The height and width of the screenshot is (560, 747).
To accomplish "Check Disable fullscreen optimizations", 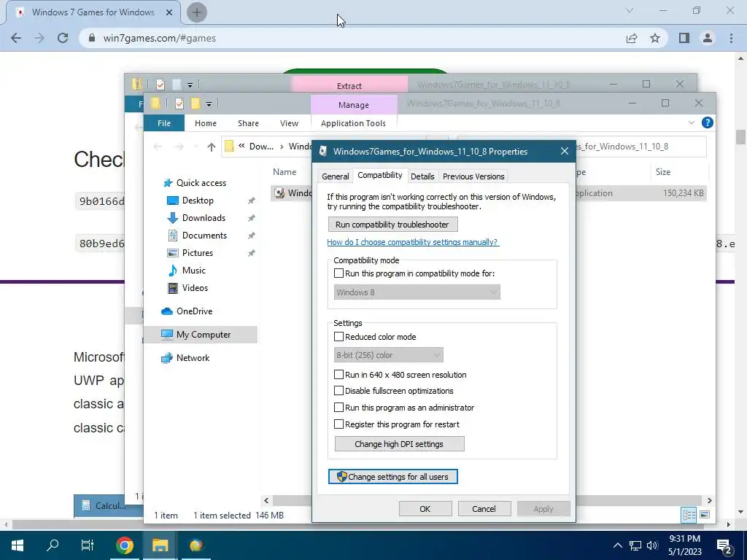I will [338, 391].
